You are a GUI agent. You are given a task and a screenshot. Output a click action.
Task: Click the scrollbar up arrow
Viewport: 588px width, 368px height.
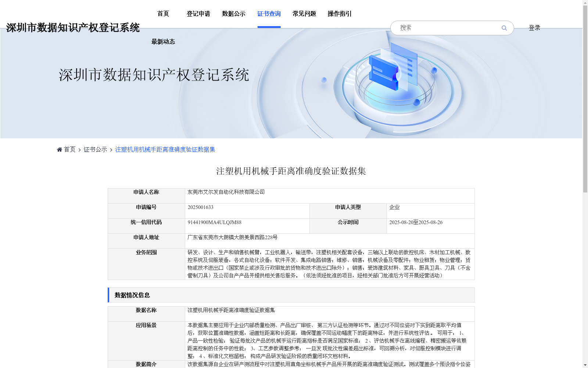coord(585,3)
